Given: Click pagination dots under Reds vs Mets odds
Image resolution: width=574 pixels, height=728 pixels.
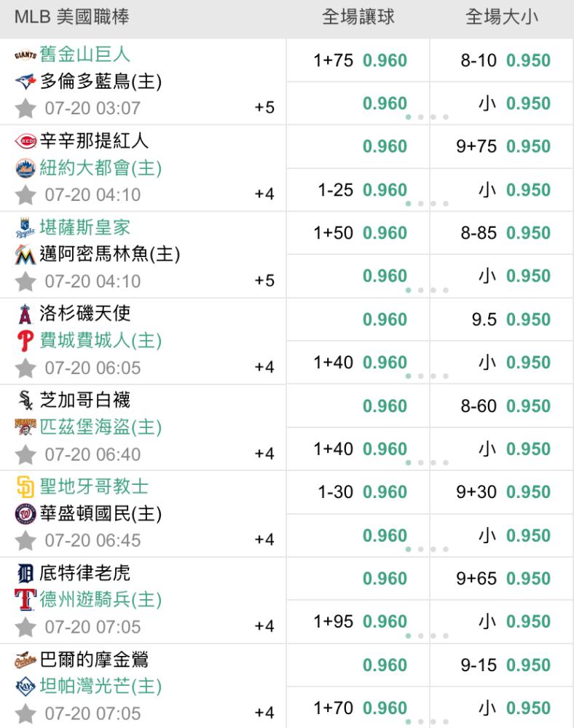Looking at the screenshot, I should click(427, 204).
